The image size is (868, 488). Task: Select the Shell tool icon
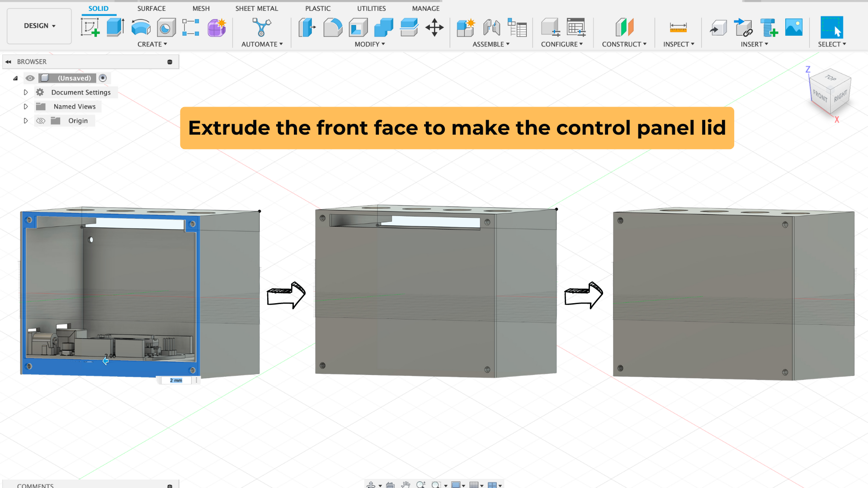tap(358, 27)
